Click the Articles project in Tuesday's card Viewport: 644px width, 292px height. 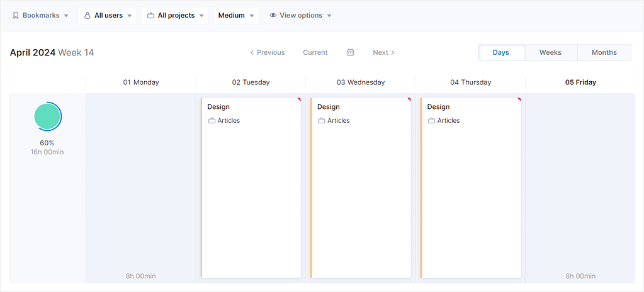coord(229,121)
